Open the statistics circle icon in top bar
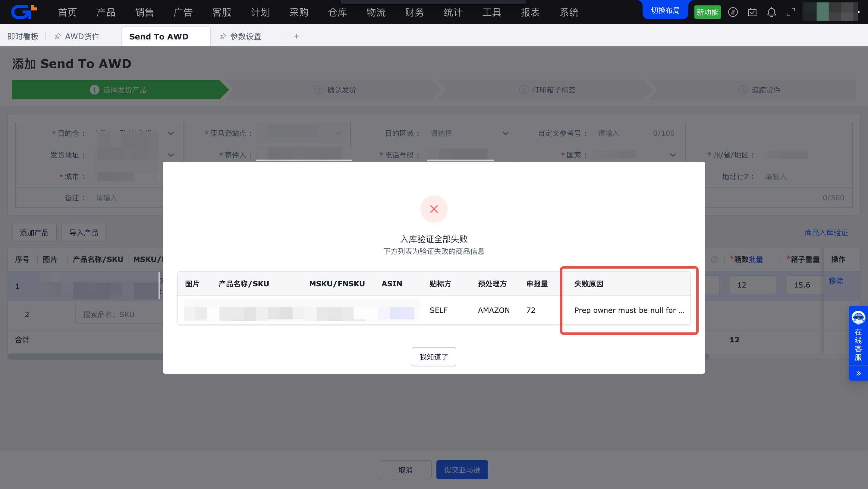 click(x=733, y=12)
